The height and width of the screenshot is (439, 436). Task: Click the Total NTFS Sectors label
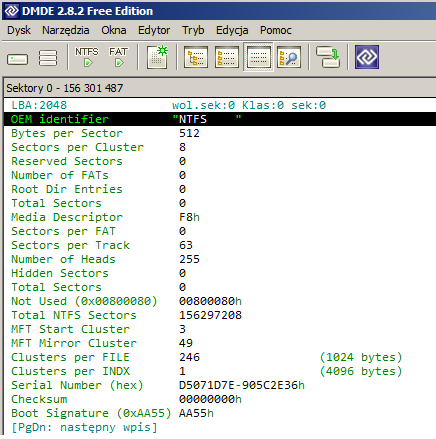pyautogui.click(x=74, y=315)
